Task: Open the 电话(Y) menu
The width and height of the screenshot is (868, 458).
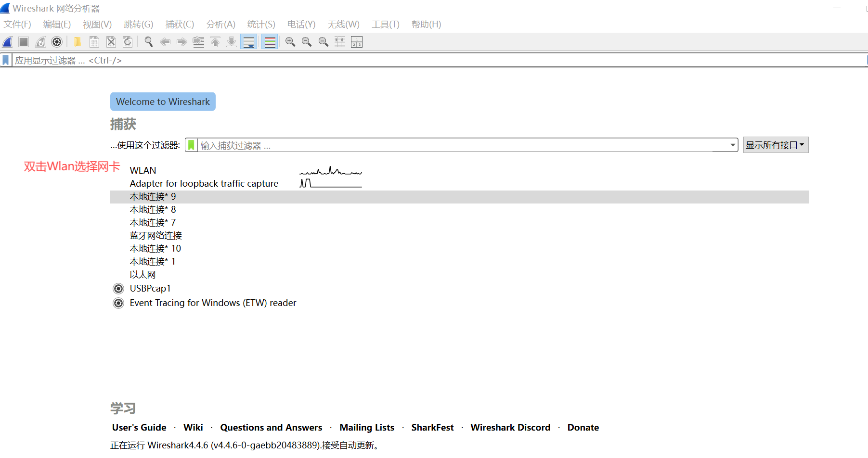Action: pos(301,24)
